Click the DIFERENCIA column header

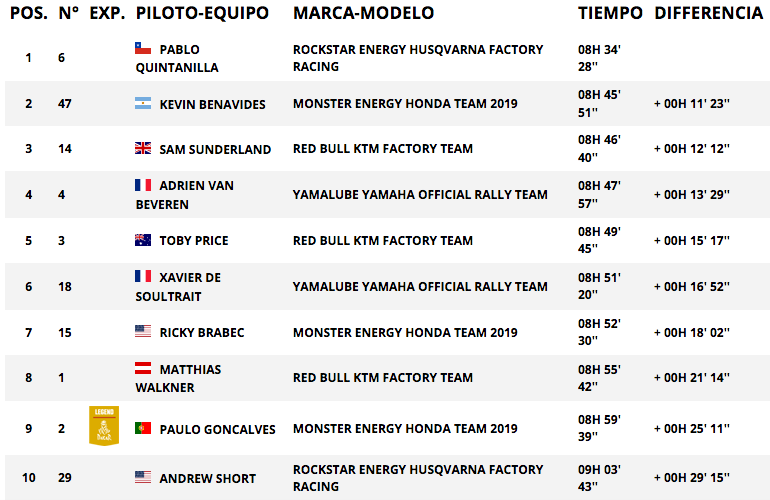pos(709,13)
